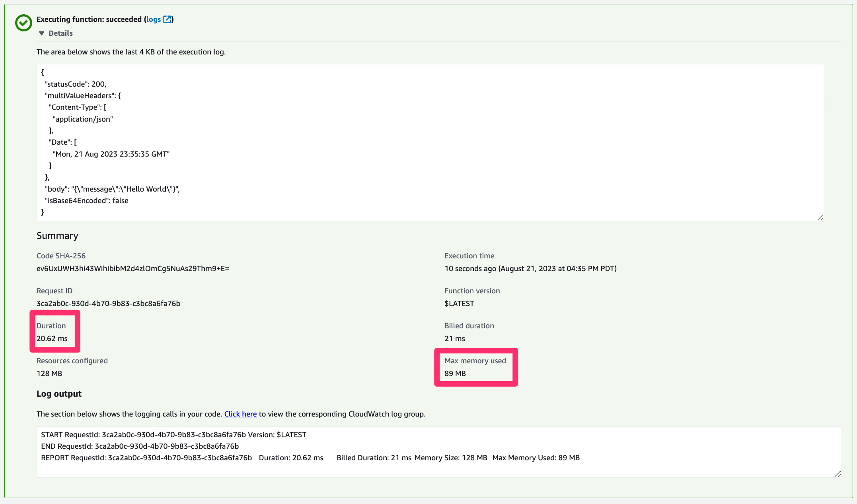Viewport: 857px width, 504px height.
Task: Click the "body" Hello World line
Action: pyautogui.click(x=112, y=189)
